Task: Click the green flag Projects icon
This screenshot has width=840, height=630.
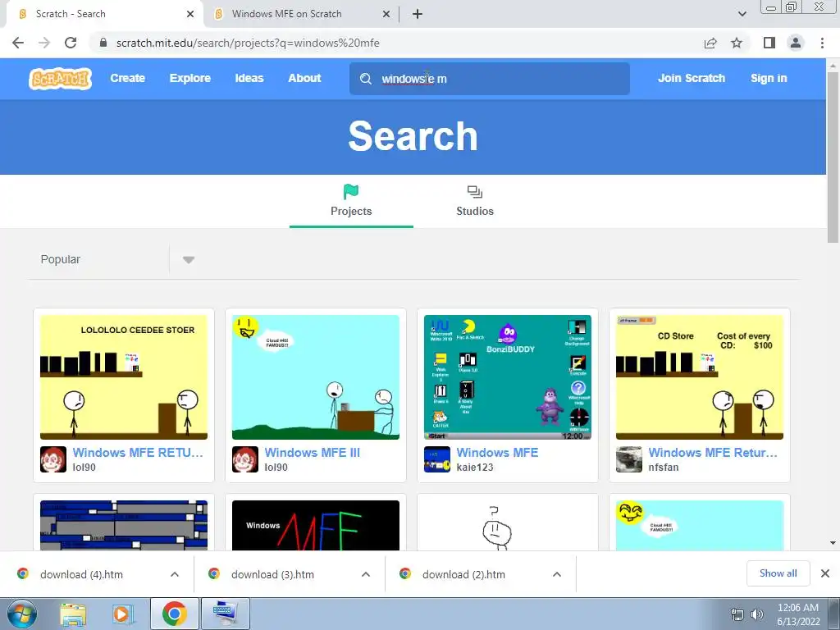Action: pyautogui.click(x=351, y=192)
